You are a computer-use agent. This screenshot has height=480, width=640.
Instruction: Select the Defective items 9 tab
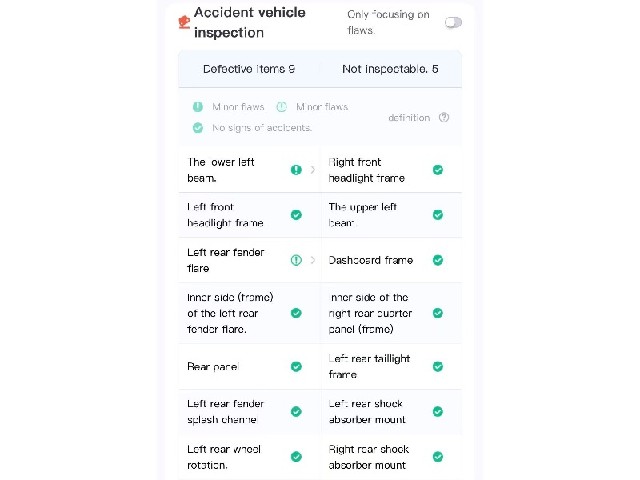click(x=249, y=69)
